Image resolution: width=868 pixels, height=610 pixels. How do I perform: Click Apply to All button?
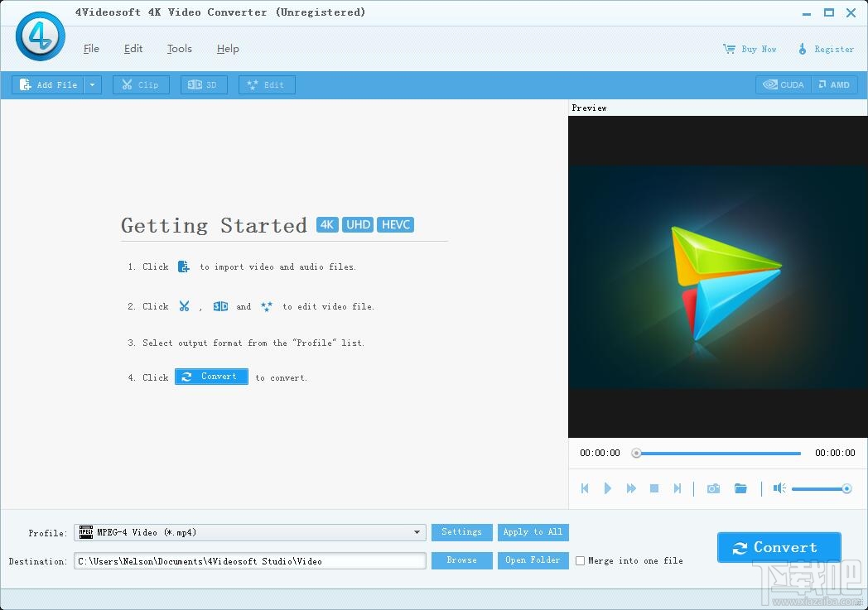tap(533, 532)
